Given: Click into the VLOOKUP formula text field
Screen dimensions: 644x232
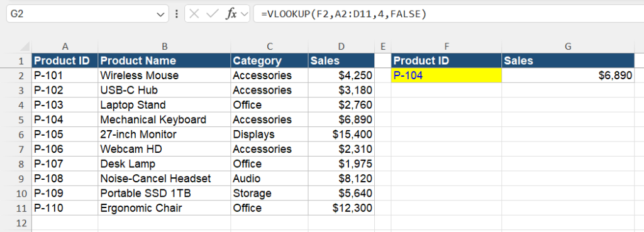Looking at the screenshot, I should click(x=448, y=14).
